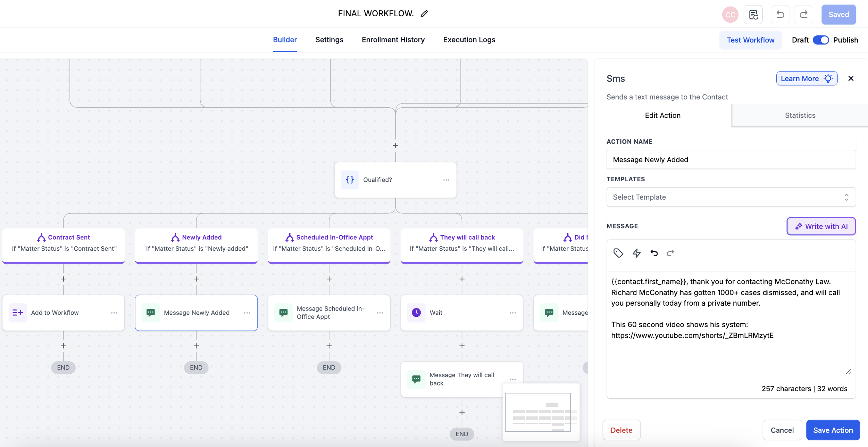Image resolution: width=868 pixels, height=447 pixels.
Task: Undo text changes in the message editor
Action: click(x=654, y=253)
